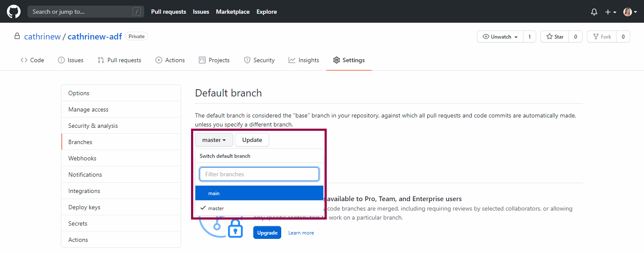Follow the Learn more link
This screenshot has width=644, height=253.
point(301,233)
